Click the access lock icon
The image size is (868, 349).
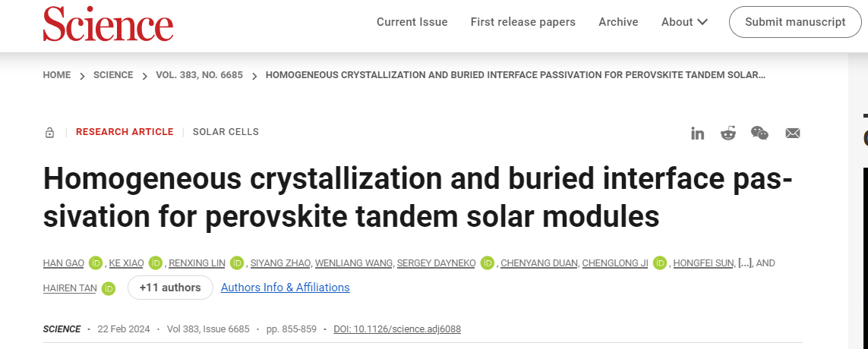click(50, 133)
